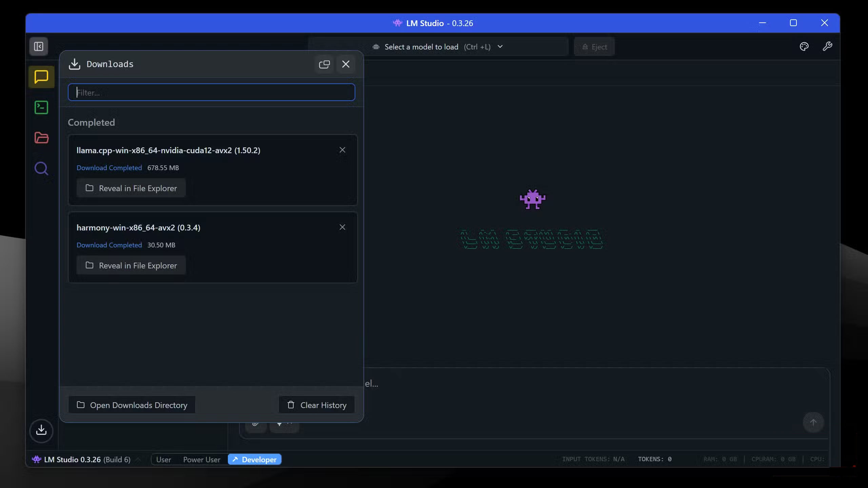Click the Eject model button
The width and height of the screenshot is (868, 488).
click(594, 46)
